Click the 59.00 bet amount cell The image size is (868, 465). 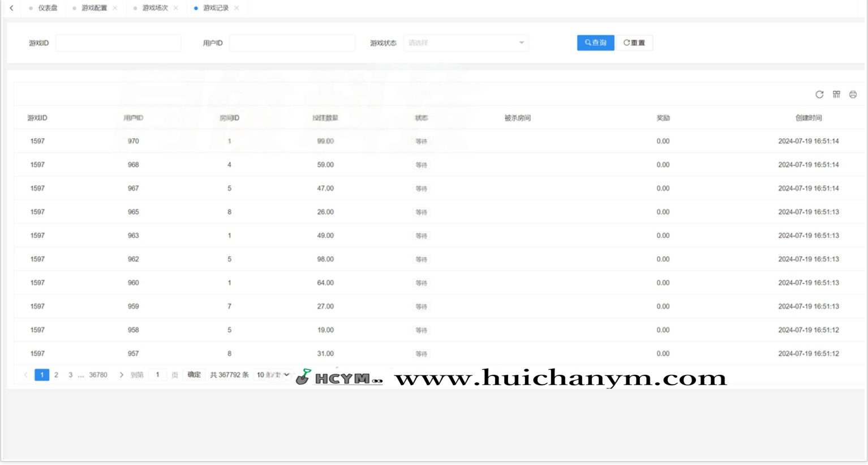[x=325, y=165]
